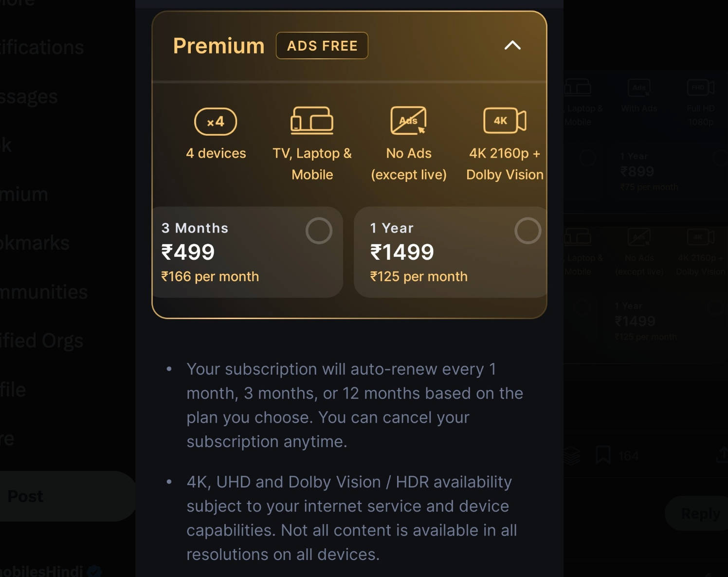728x577 pixels.
Task: Click the crossed-out Ads icon above No Ads
Action: [408, 121]
